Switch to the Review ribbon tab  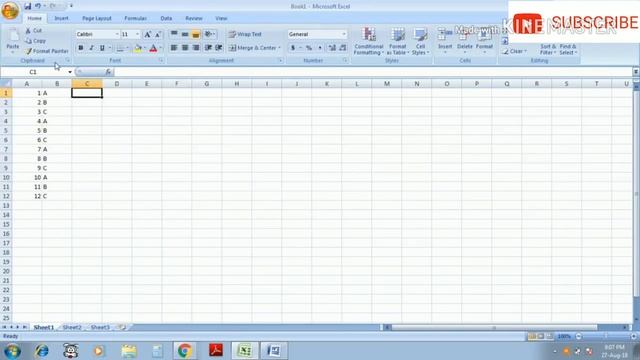(194, 18)
